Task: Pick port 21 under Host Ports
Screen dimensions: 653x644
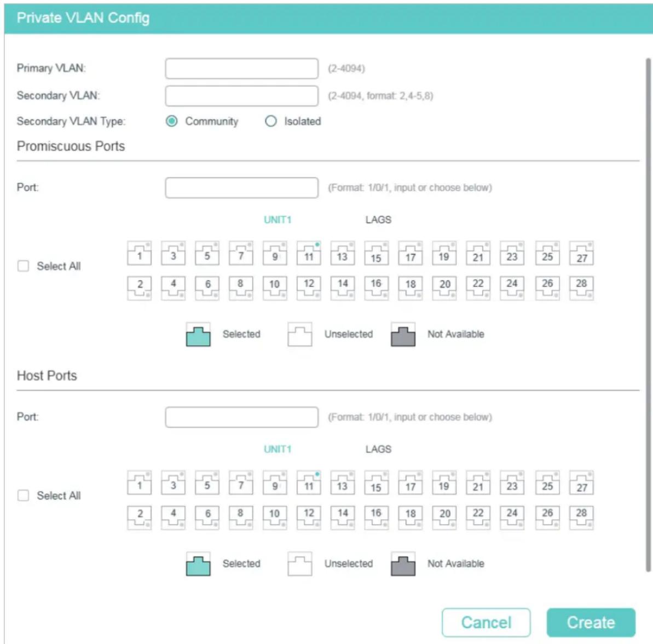Action: click(478, 483)
